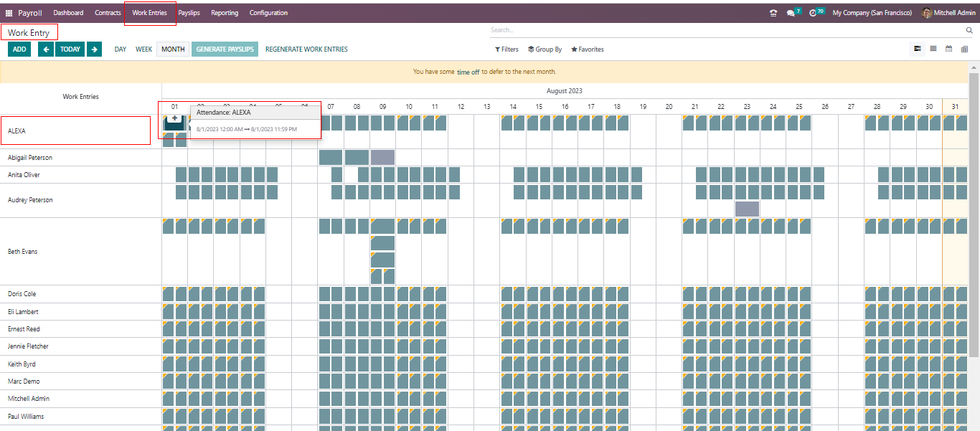
Task: Switch the time scale to Day
Action: click(121, 49)
